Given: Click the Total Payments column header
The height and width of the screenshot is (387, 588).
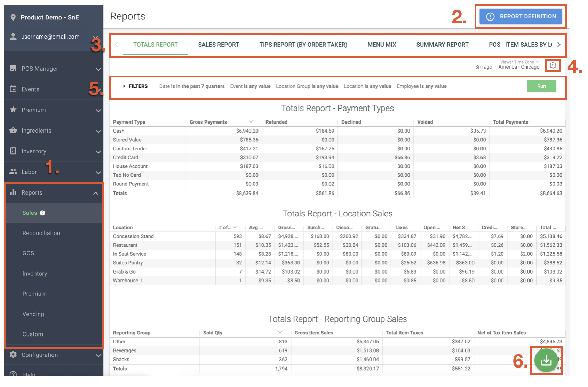Looking at the screenshot, I should click(510, 122).
